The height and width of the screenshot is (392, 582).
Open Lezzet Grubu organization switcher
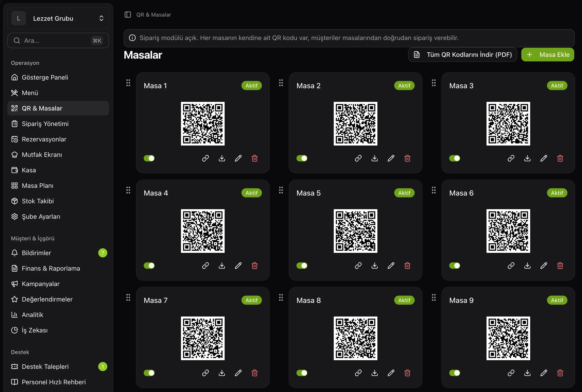[58, 18]
